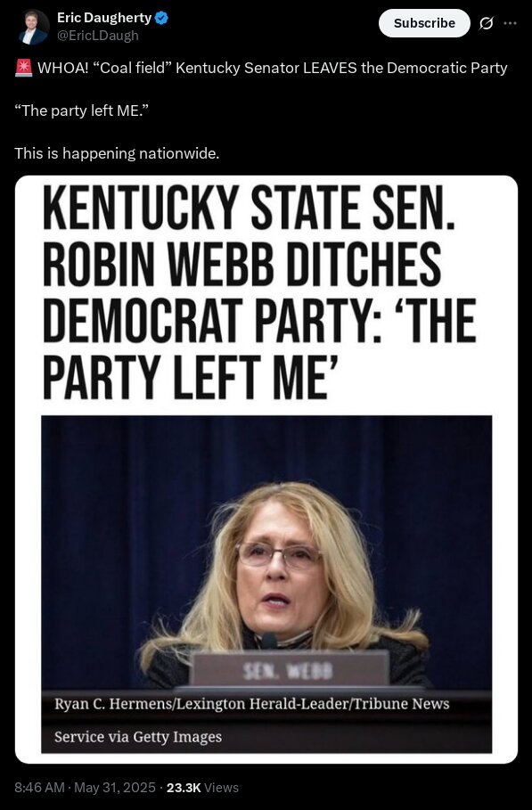532x810 pixels.
Task: Click the quote line 'The party left ME.'
Action: (x=78, y=110)
